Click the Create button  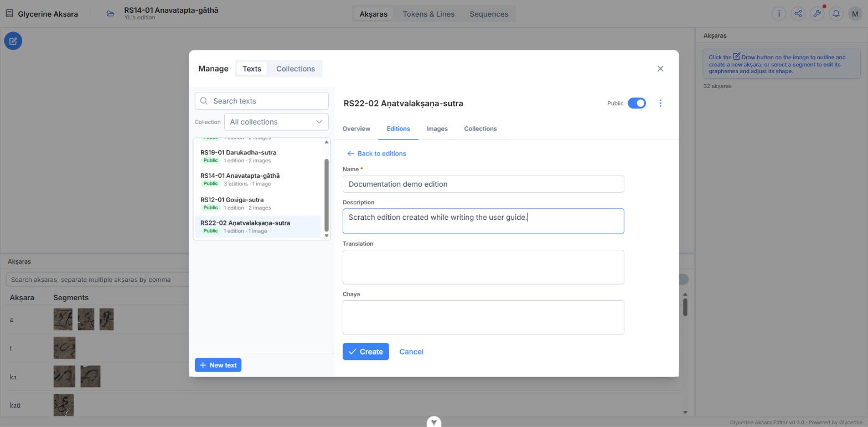coord(366,352)
